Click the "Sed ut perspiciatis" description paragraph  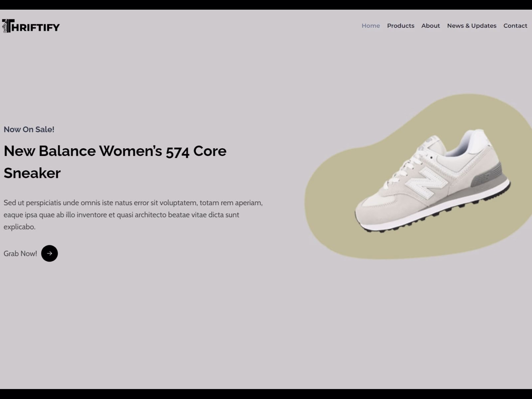click(133, 215)
